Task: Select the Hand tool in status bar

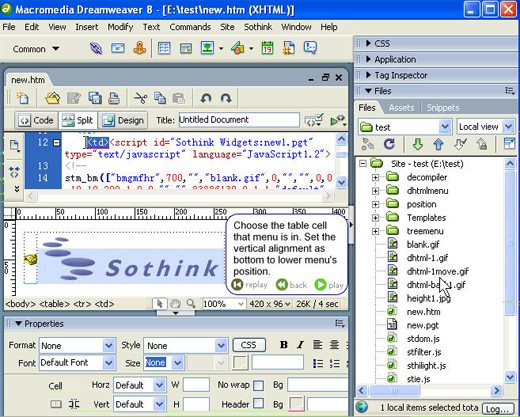Action: [175, 304]
